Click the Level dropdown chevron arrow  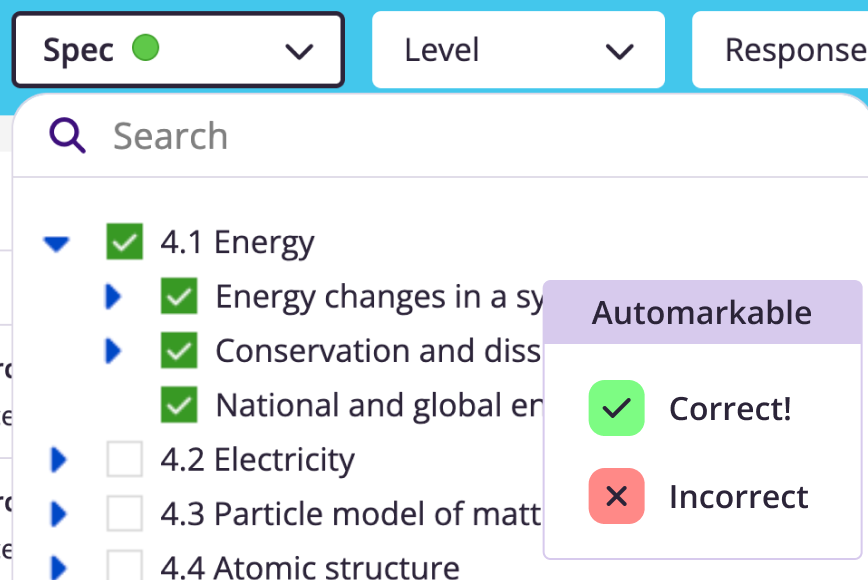(x=619, y=51)
